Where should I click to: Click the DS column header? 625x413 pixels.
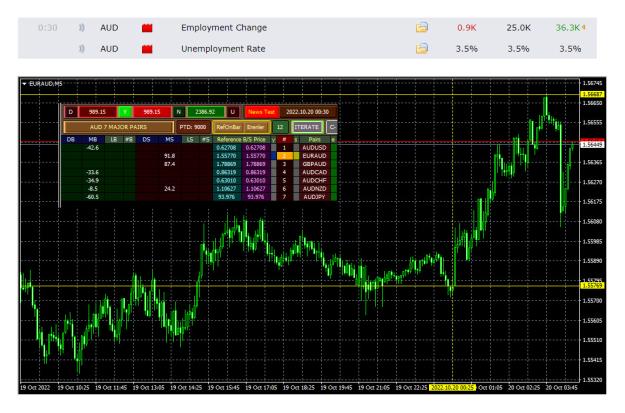146,140
